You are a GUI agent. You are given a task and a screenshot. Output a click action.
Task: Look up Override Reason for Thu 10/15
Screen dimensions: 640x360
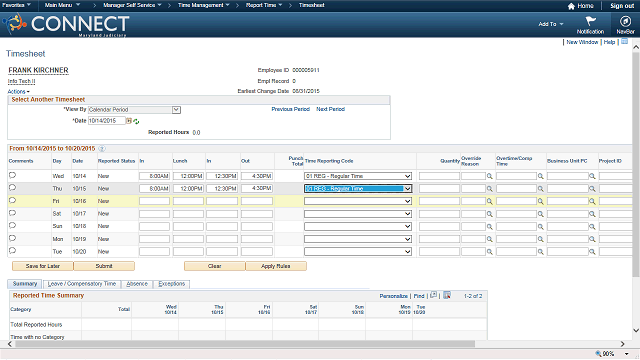[x=489, y=189]
